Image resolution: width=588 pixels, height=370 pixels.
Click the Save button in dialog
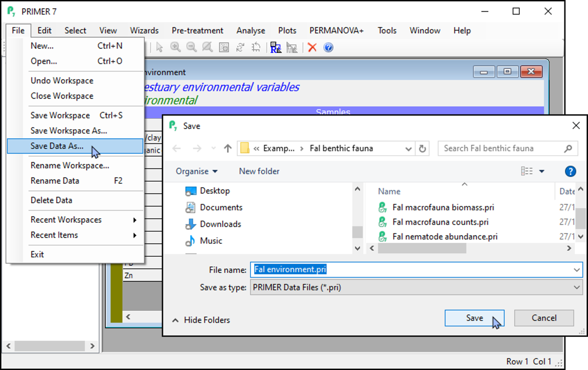474,318
